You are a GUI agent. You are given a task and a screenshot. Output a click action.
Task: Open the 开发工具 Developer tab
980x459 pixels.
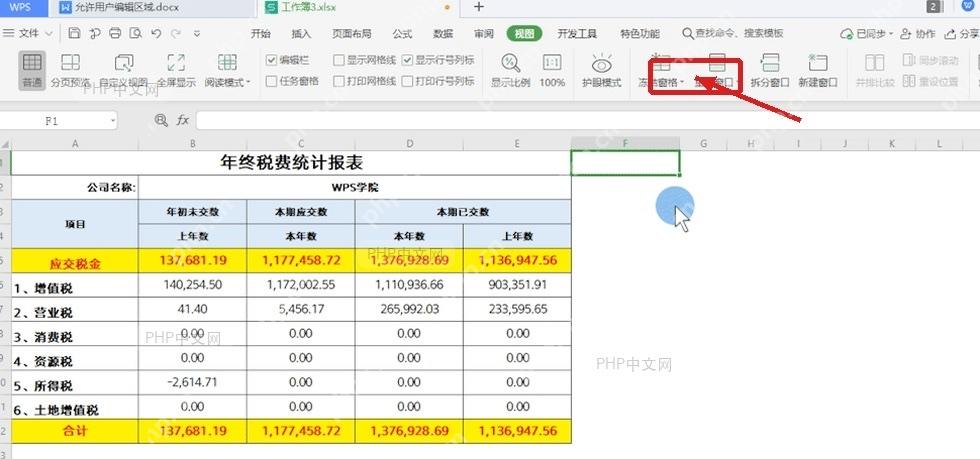pos(578,34)
